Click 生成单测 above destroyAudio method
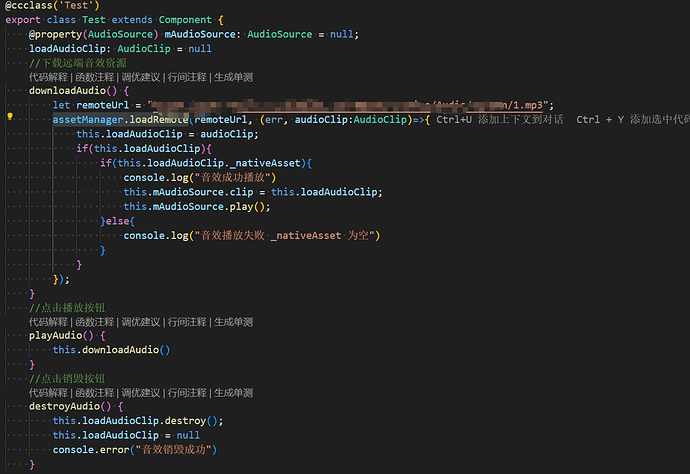Screen dimensions: 690x474 pyautogui.click(x=233, y=393)
